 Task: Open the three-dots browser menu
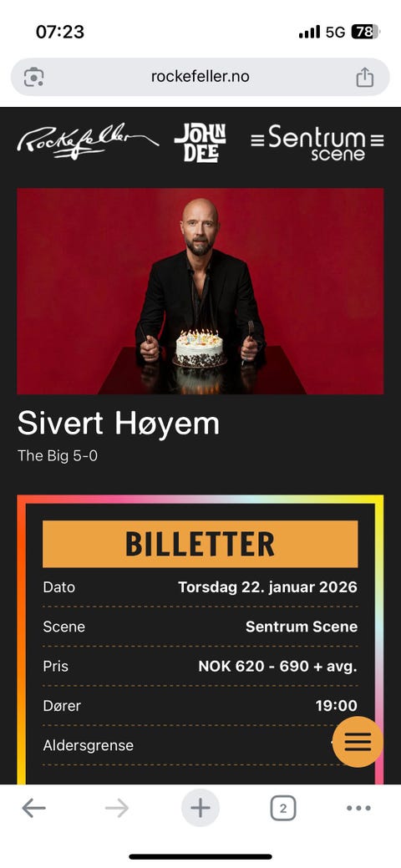[359, 808]
